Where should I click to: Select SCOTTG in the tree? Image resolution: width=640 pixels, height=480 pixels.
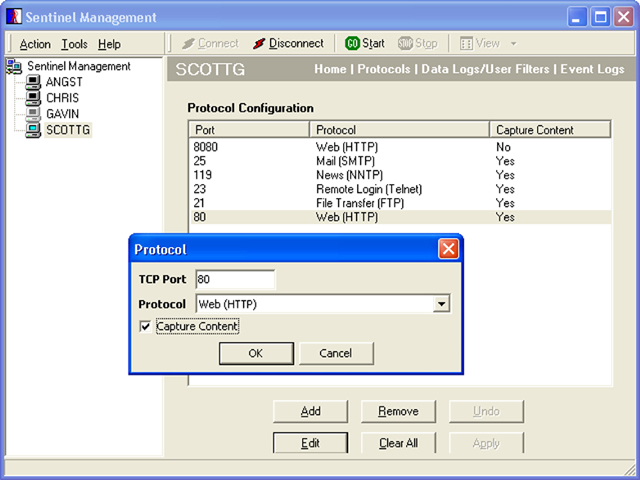[68, 130]
